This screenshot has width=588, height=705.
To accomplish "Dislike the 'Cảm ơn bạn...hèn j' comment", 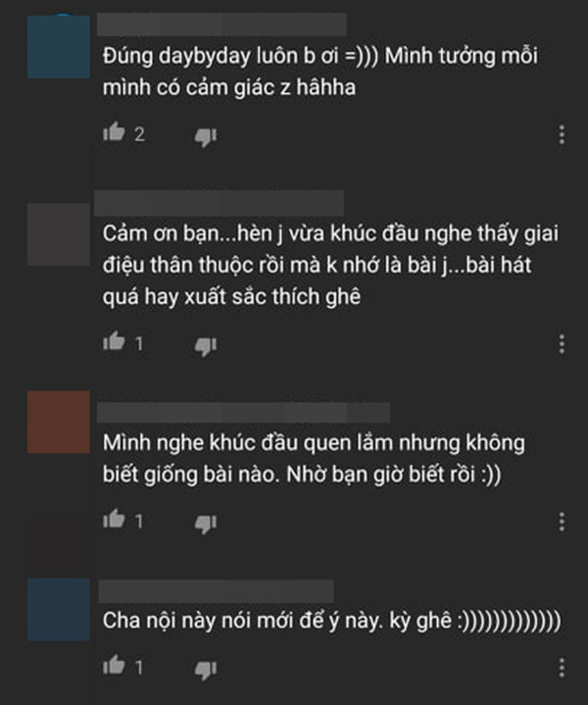I will [x=206, y=346].
